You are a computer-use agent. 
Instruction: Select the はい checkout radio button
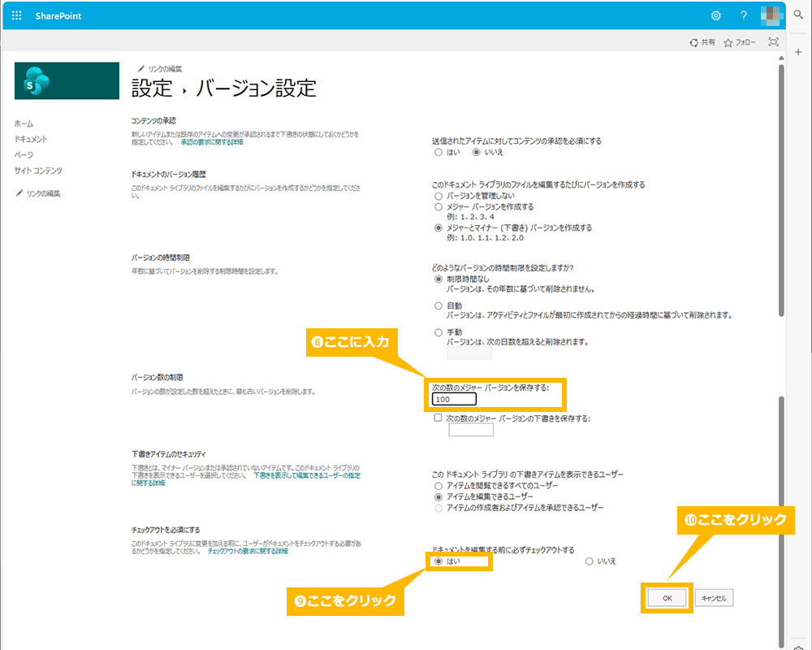coord(437,561)
